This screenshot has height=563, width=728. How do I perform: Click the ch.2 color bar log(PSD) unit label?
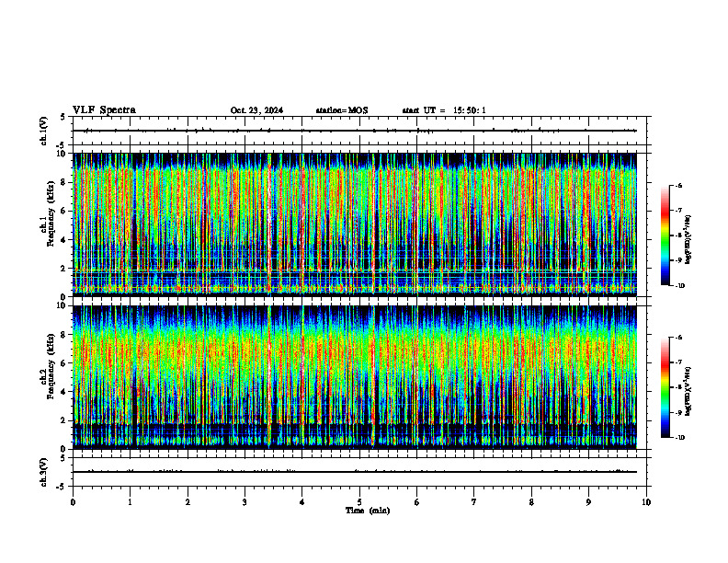(x=689, y=392)
